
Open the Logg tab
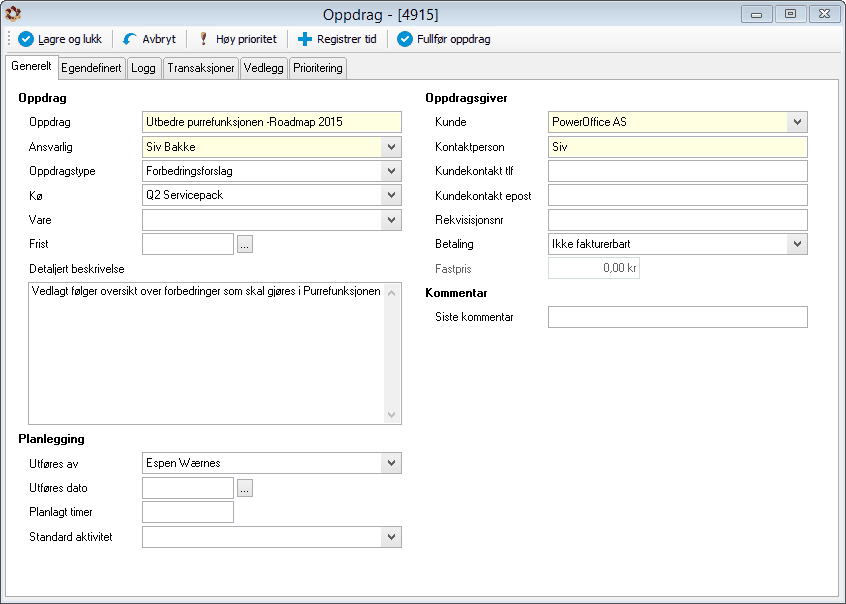point(144,68)
